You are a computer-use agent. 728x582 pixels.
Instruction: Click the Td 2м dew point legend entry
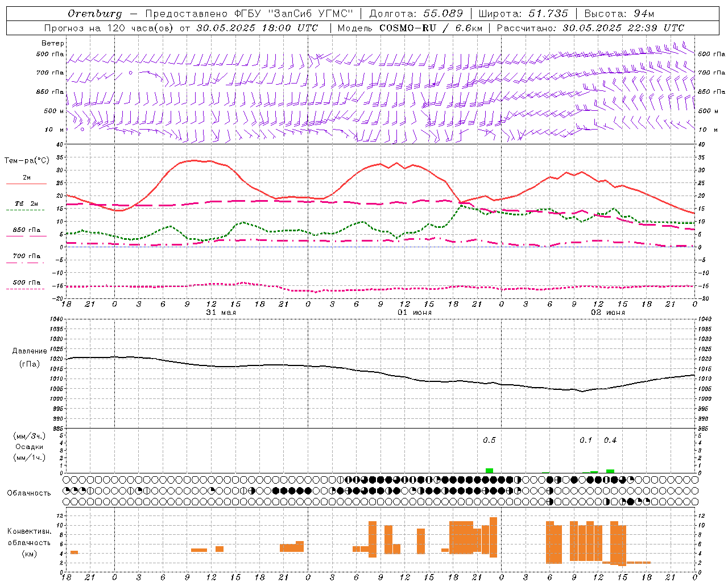coord(27,203)
